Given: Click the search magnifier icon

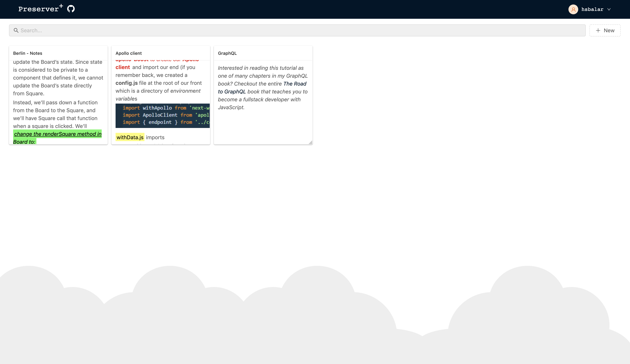Looking at the screenshot, I should pyautogui.click(x=16, y=31).
